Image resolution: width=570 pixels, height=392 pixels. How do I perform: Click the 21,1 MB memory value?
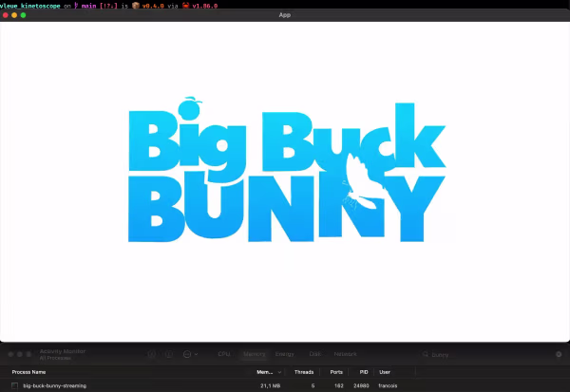tap(270, 385)
